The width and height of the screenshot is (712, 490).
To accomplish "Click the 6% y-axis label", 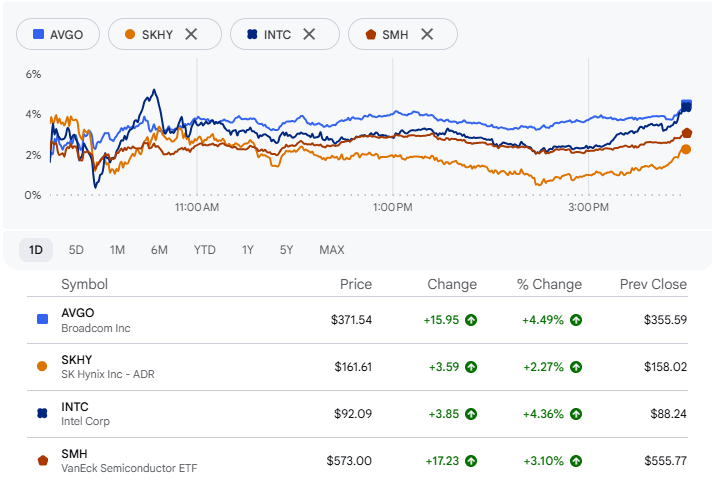I will click(33, 74).
